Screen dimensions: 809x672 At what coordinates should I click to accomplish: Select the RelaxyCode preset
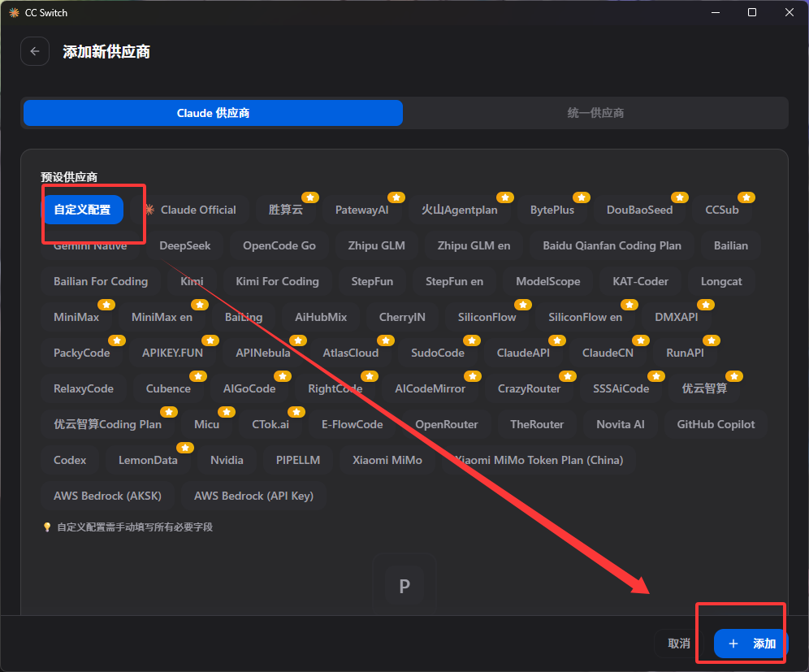tap(84, 388)
